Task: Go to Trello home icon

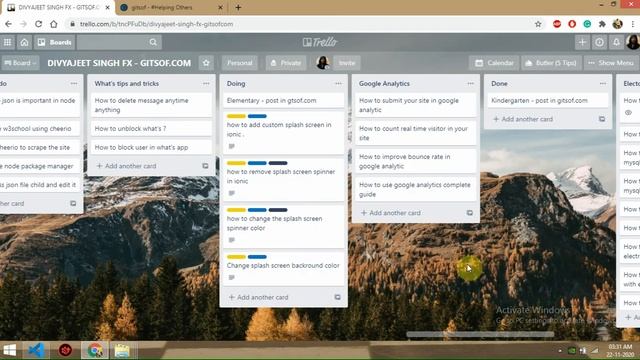Action: 24,42
